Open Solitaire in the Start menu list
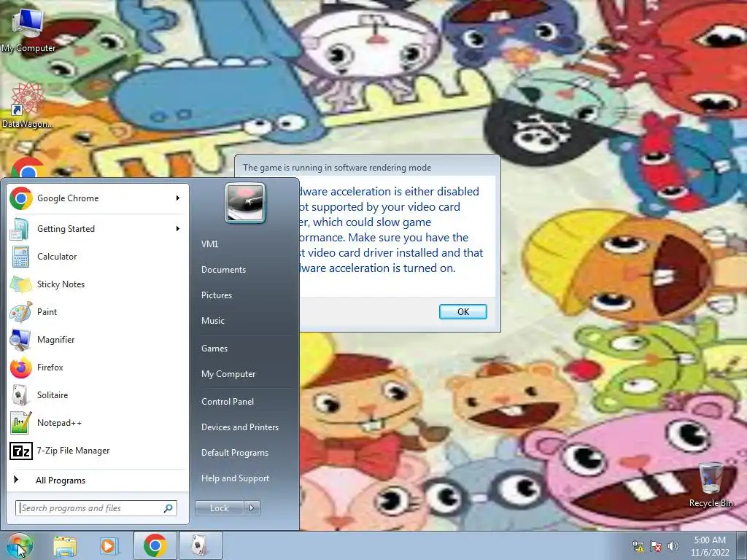The width and height of the screenshot is (747, 560). (98, 394)
